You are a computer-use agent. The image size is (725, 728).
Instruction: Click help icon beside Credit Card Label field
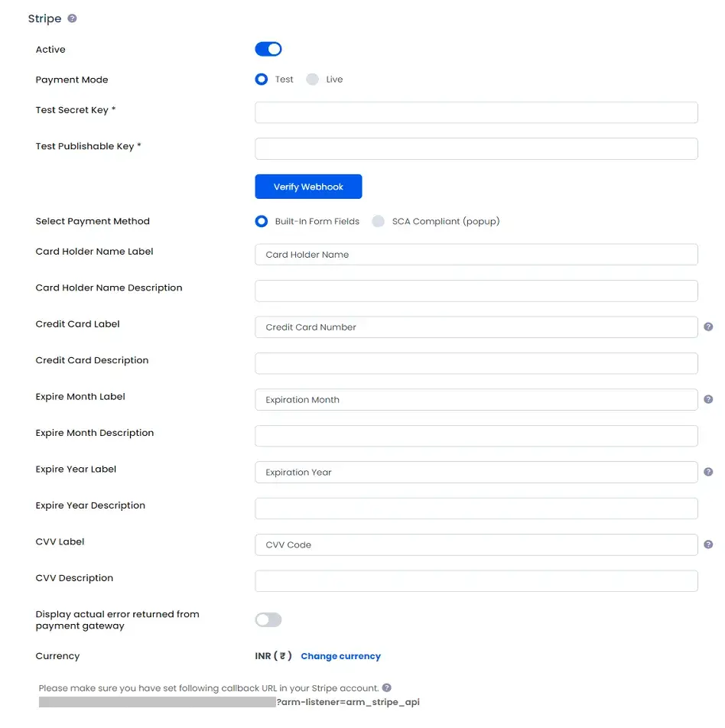(708, 327)
